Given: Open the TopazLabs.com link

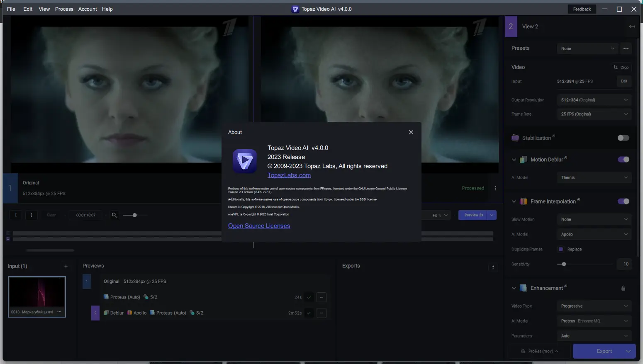Looking at the screenshot, I should [289, 175].
